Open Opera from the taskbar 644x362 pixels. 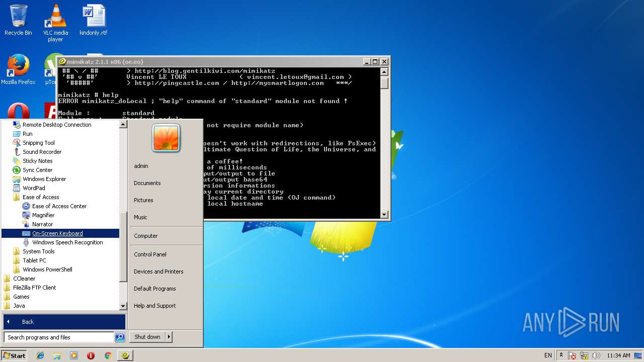[x=91, y=355]
